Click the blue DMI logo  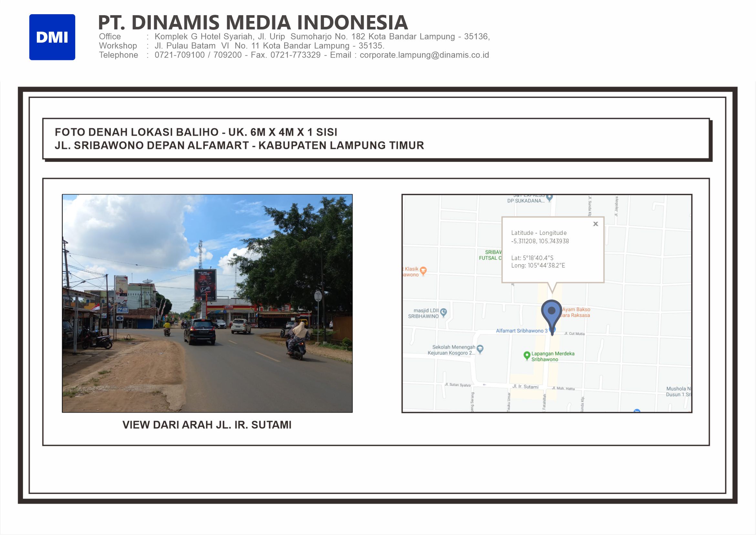(x=52, y=37)
